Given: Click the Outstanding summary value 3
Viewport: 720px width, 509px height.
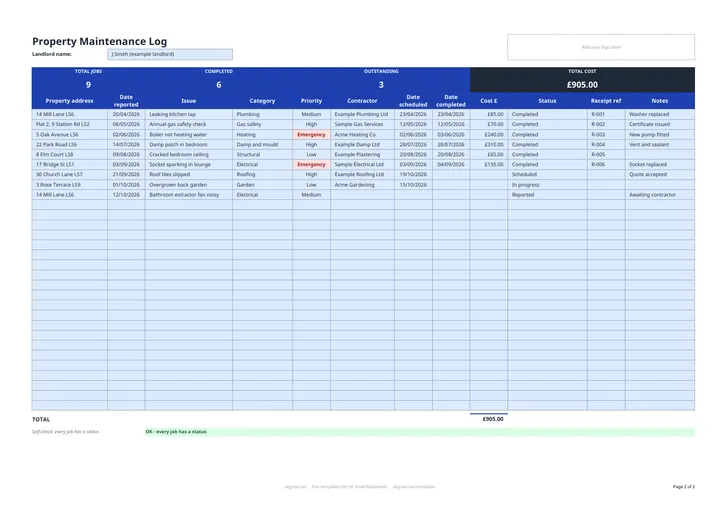Looking at the screenshot, I should 381,85.
